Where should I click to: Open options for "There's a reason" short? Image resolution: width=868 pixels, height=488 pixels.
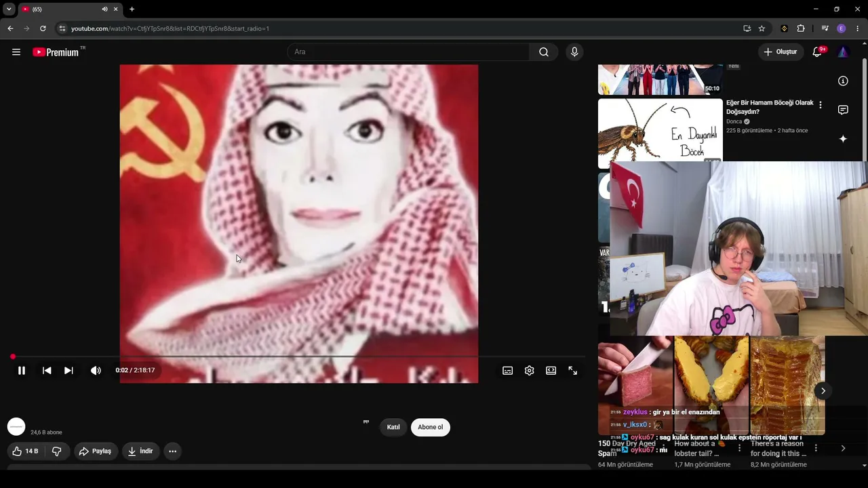(816, 448)
